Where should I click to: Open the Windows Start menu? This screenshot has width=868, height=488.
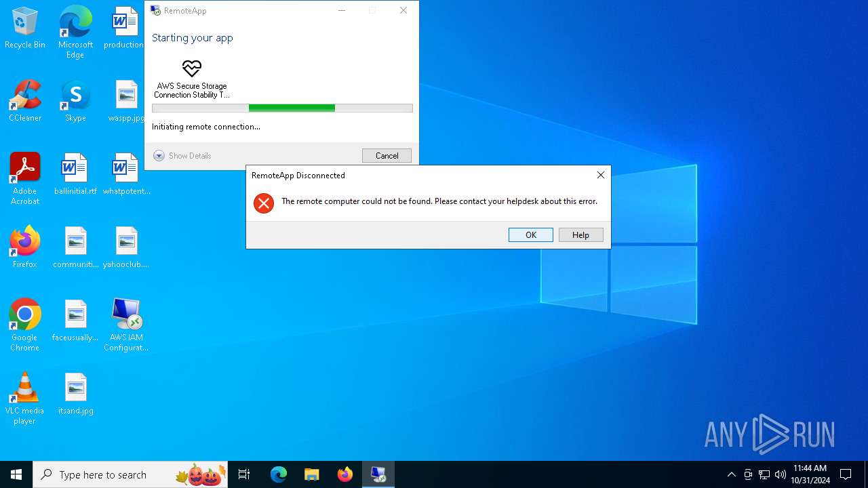tap(16, 474)
